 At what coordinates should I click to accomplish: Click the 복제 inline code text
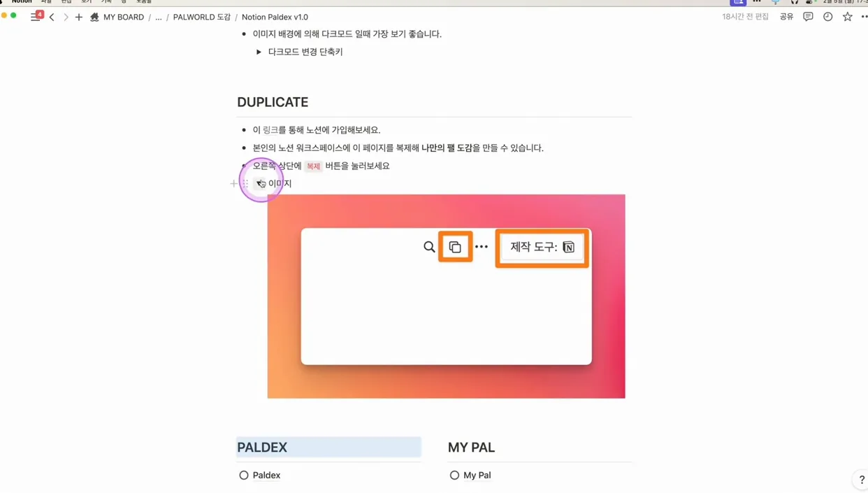[313, 166]
